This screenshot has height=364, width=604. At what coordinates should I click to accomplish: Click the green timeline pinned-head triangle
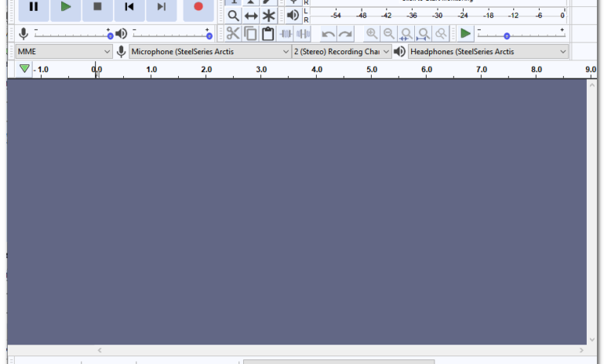click(x=24, y=69)
